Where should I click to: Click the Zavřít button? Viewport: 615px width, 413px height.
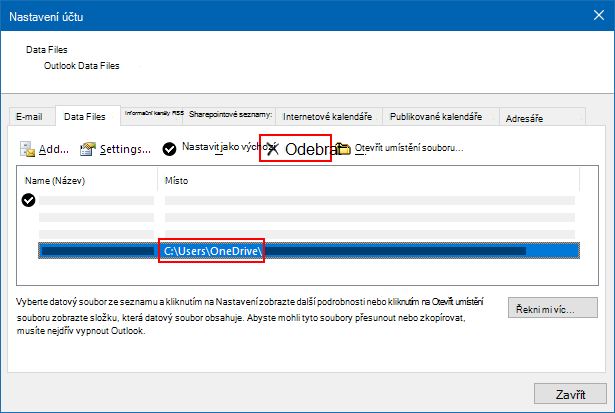coord(570,394)
